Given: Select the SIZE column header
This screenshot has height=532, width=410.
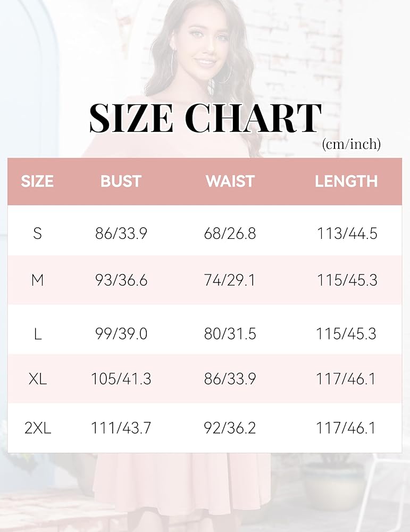Looking at the screenshot, I should [37, 181].
